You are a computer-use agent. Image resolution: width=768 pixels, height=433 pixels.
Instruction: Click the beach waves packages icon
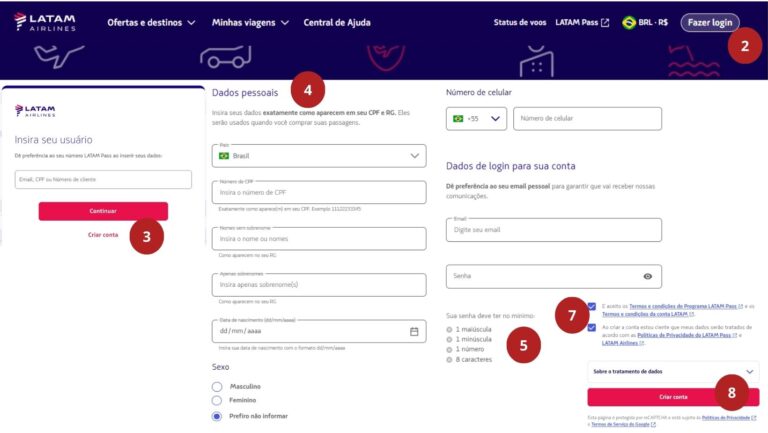(694, 61)
